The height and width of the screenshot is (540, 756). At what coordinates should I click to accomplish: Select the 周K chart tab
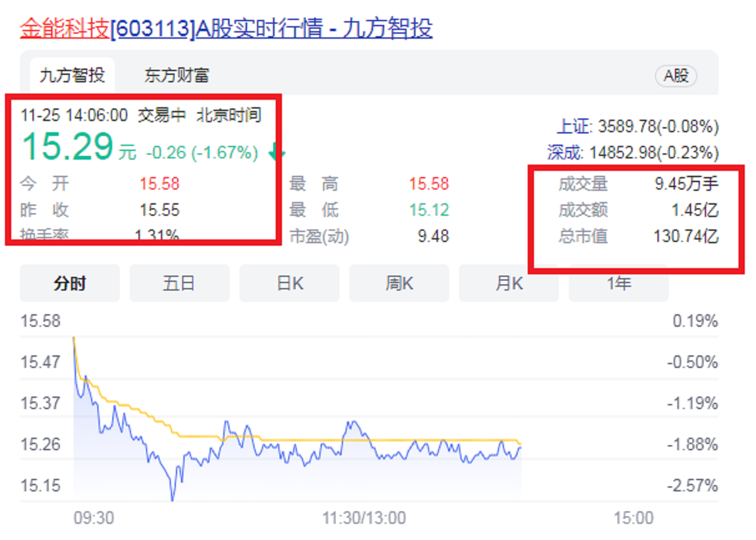pyautogui.click(x=399, y=284)
